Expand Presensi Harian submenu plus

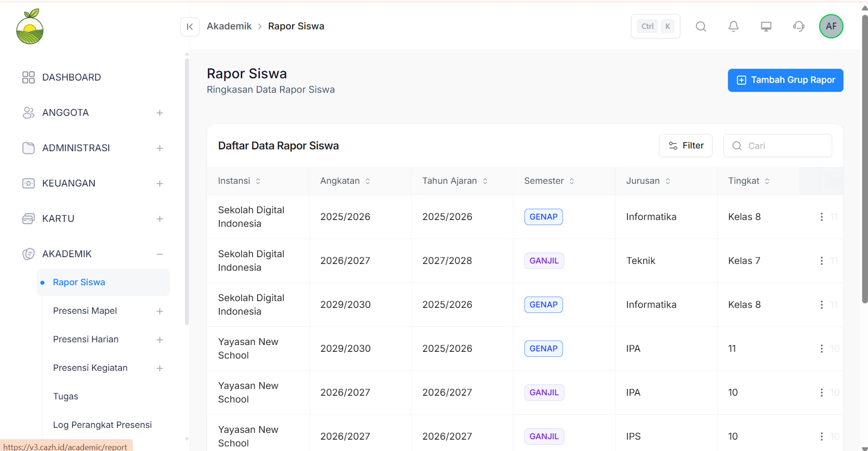click(160, 340)
